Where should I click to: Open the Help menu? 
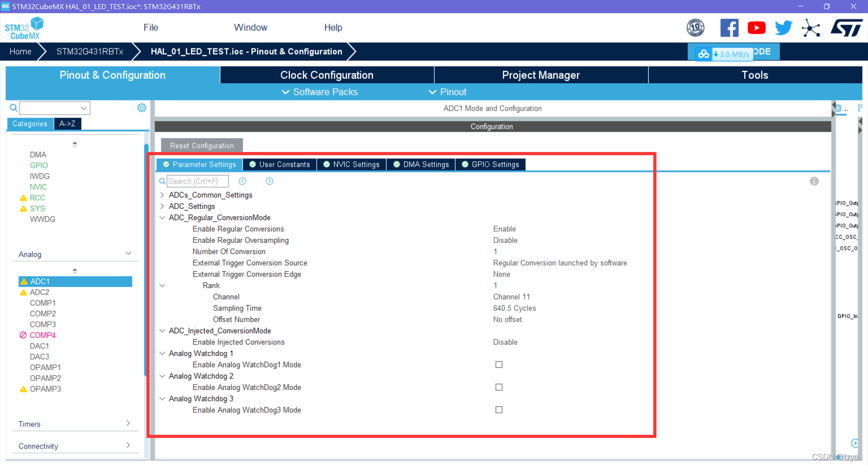(x=333, y=28)
